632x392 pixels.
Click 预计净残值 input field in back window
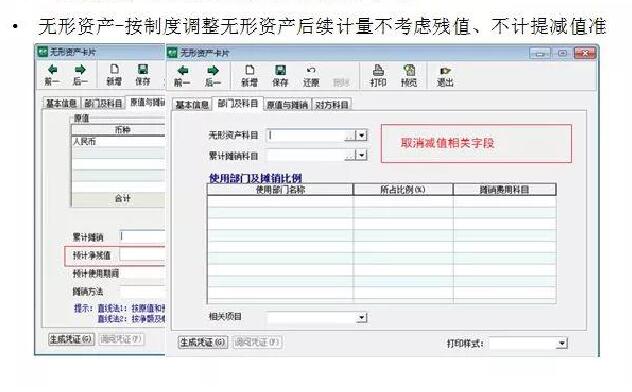(143, 255)
